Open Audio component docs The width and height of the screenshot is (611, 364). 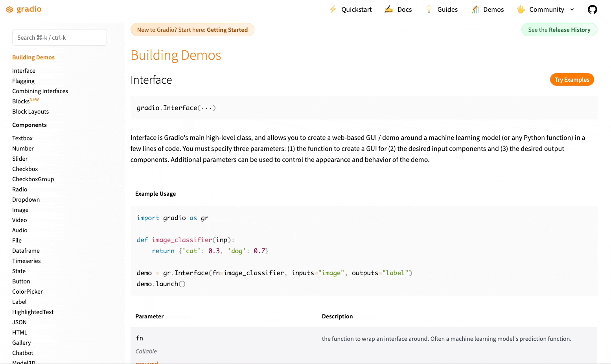pos(20,230)
